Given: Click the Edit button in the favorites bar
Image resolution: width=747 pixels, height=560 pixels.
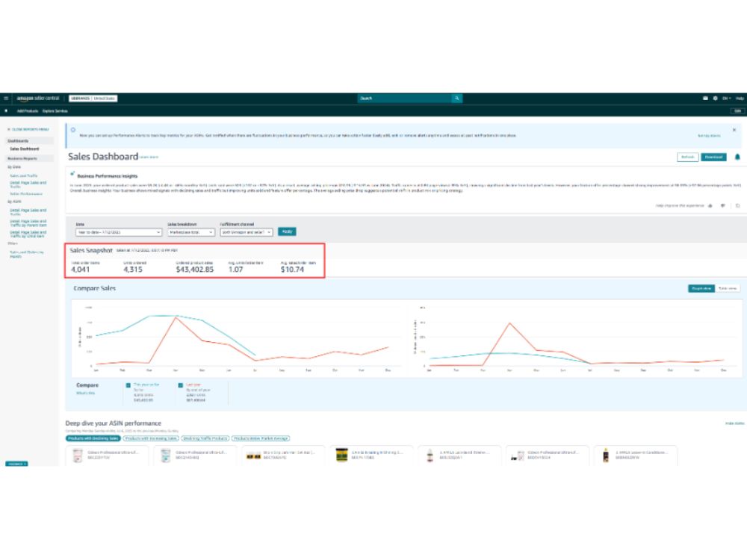Looking at the screenshot, I should coord(737,111).
